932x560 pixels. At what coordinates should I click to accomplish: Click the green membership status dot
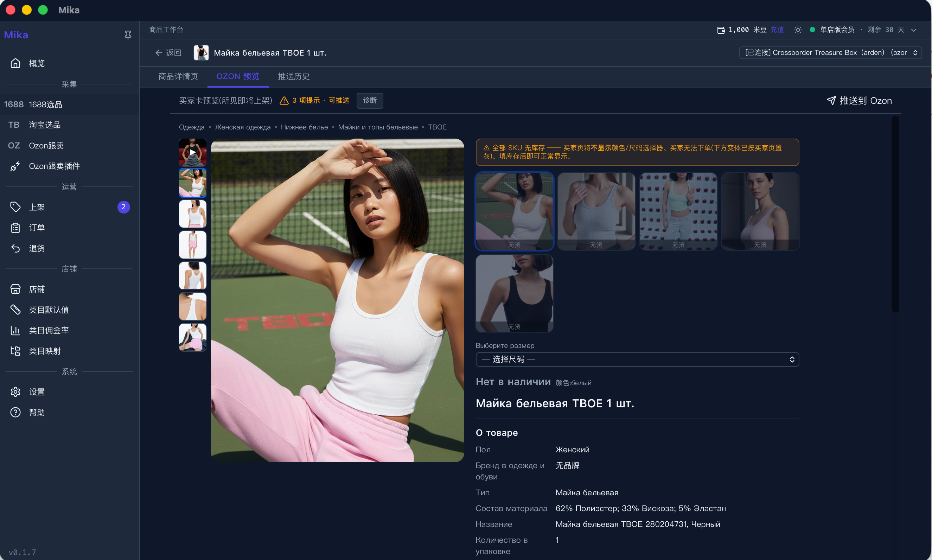[812, 30]
